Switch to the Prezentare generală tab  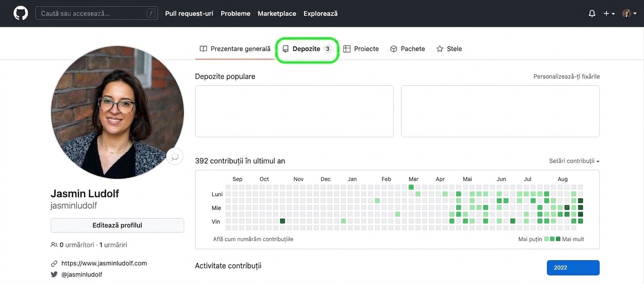click(x=235, y=49)
